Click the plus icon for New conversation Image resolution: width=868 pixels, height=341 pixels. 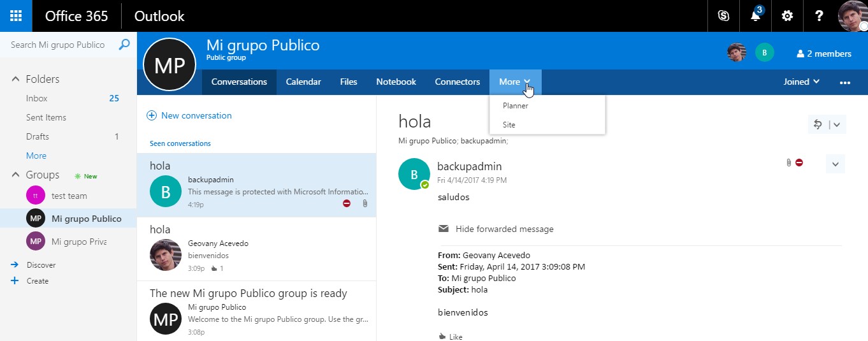[152, 115]
